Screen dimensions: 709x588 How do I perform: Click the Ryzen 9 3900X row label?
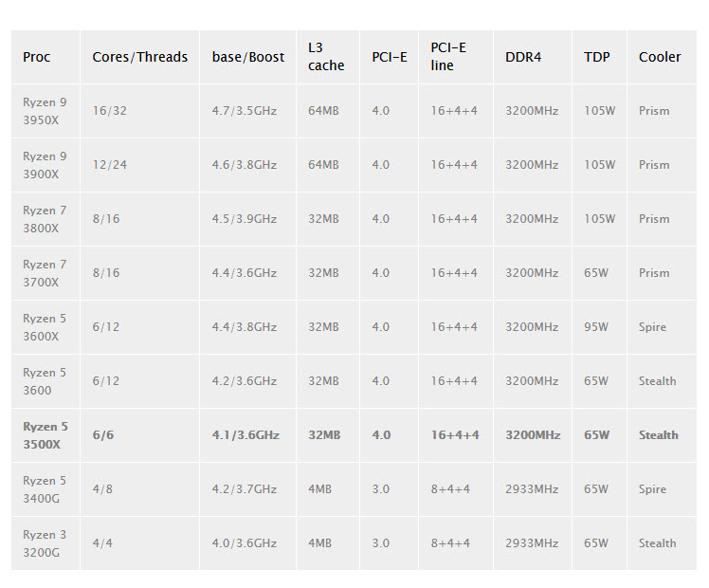pyautogui.click(x=45, y=165)
